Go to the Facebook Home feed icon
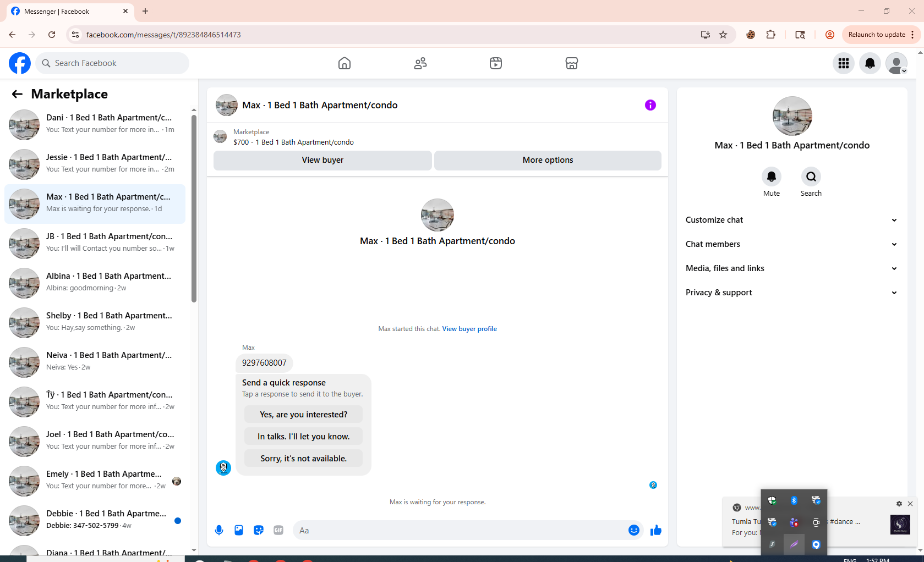The image size is (924, 562). tap(345, 63)
